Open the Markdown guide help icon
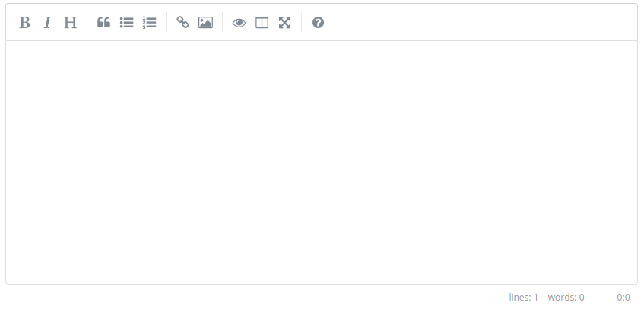The width and height of the screenshot is (644, 309). (318, 23)
